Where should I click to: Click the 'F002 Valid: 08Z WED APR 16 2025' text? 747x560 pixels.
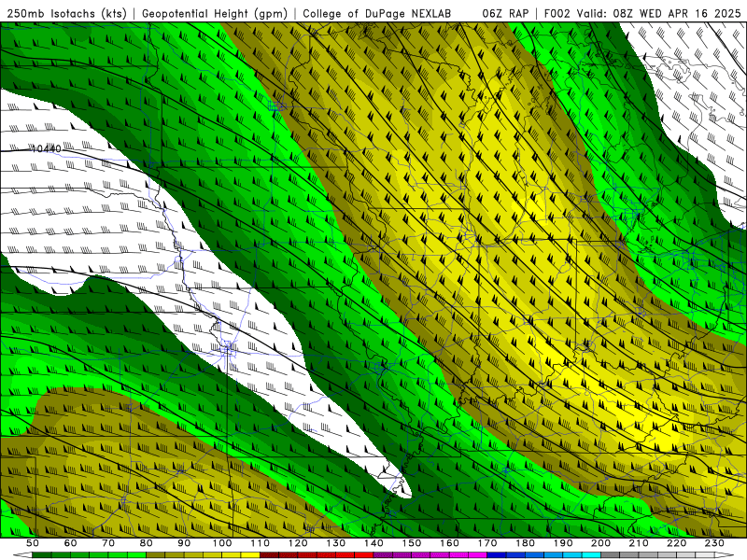642,13
